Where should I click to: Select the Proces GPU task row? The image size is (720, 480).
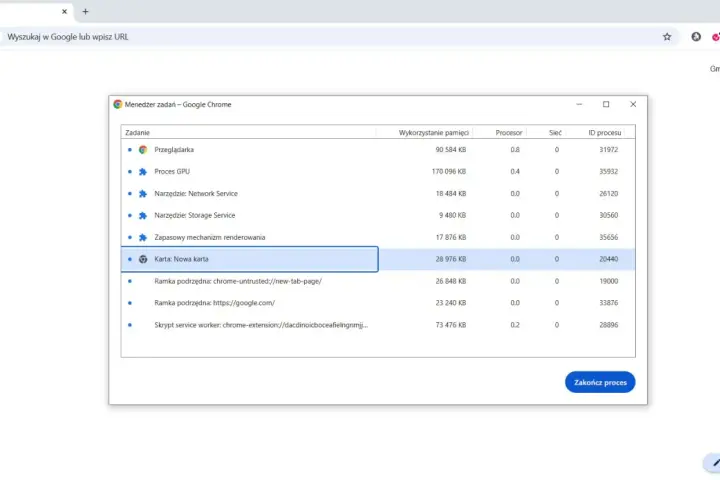(x=378, y=172)
